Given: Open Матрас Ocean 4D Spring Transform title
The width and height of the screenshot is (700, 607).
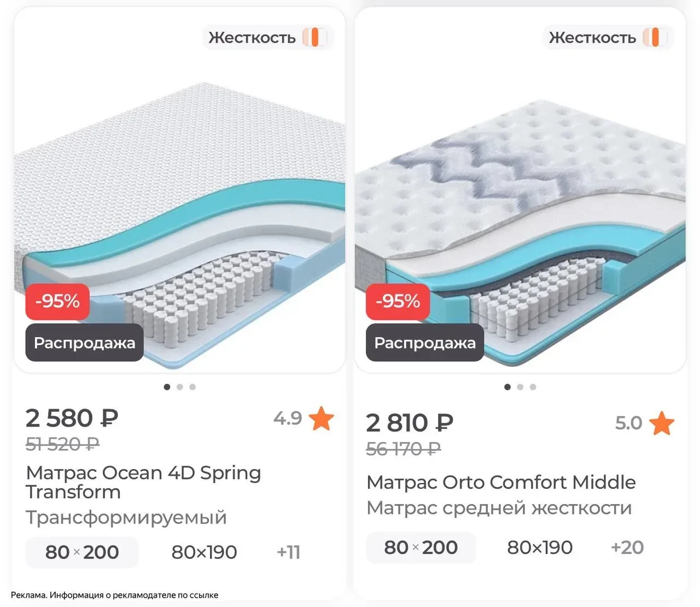Looking at the screenshot, I should (x=143, y=482).
